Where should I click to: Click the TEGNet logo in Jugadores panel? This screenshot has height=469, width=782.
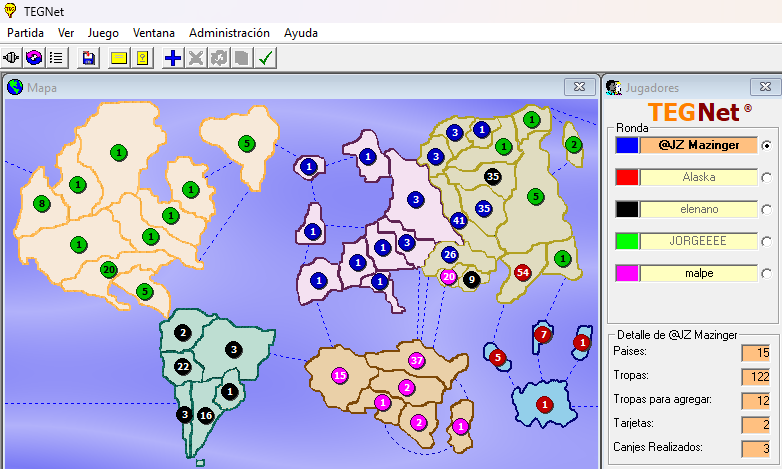(x=699, y=112)
